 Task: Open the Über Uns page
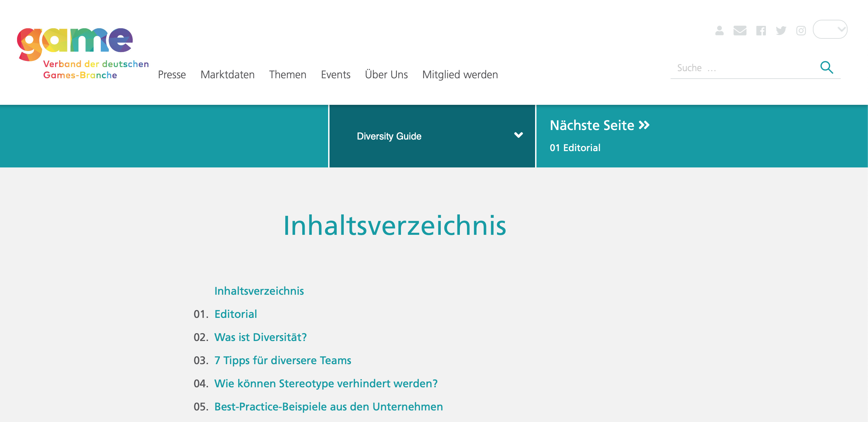tap(386, 75)
